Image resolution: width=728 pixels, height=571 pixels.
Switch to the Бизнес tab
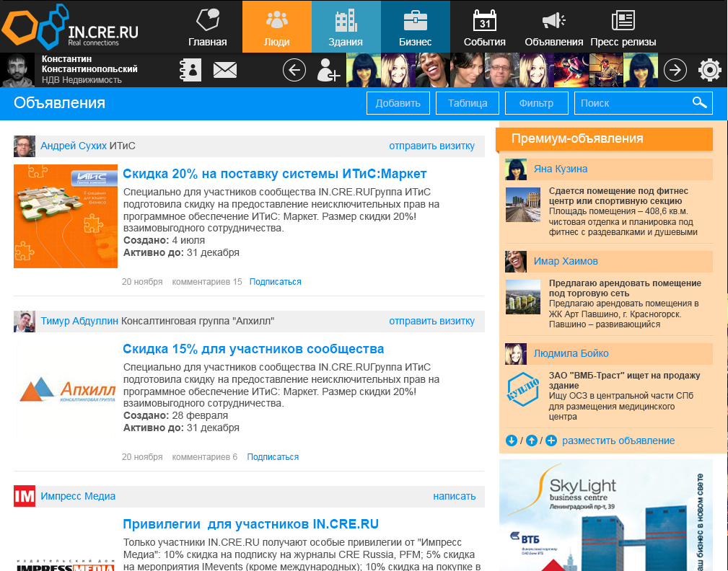pyautogui.click(x=415, y=27)
